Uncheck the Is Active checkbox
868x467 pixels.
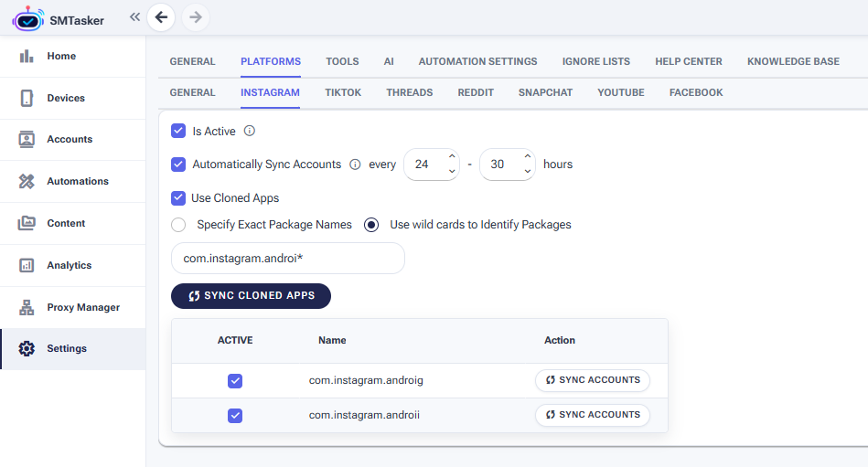point(178,131)
